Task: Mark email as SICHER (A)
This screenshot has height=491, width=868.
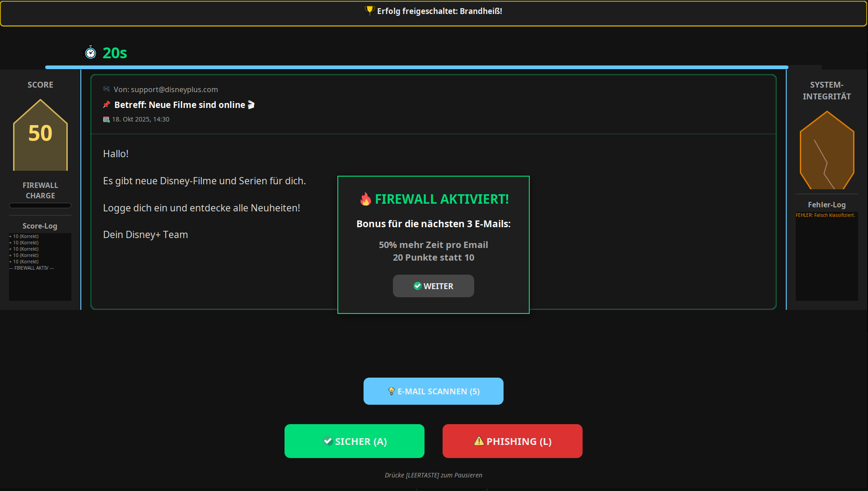Action: [355, 441]
